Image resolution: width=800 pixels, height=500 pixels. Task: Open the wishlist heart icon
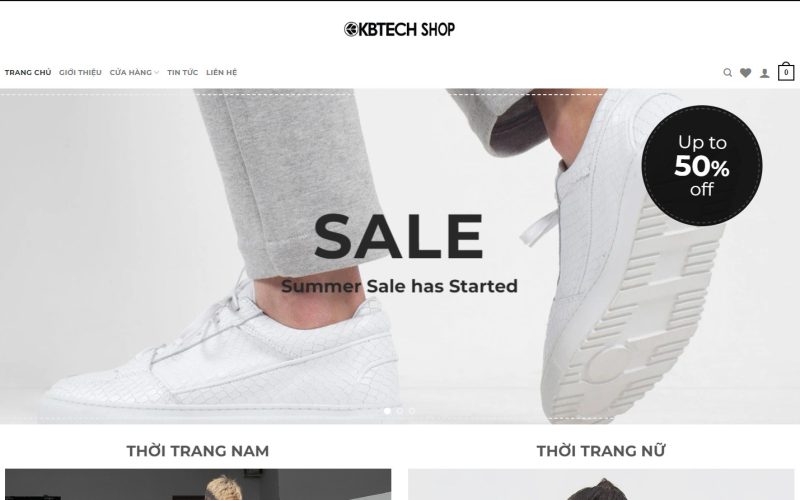(x=745, y=73)
